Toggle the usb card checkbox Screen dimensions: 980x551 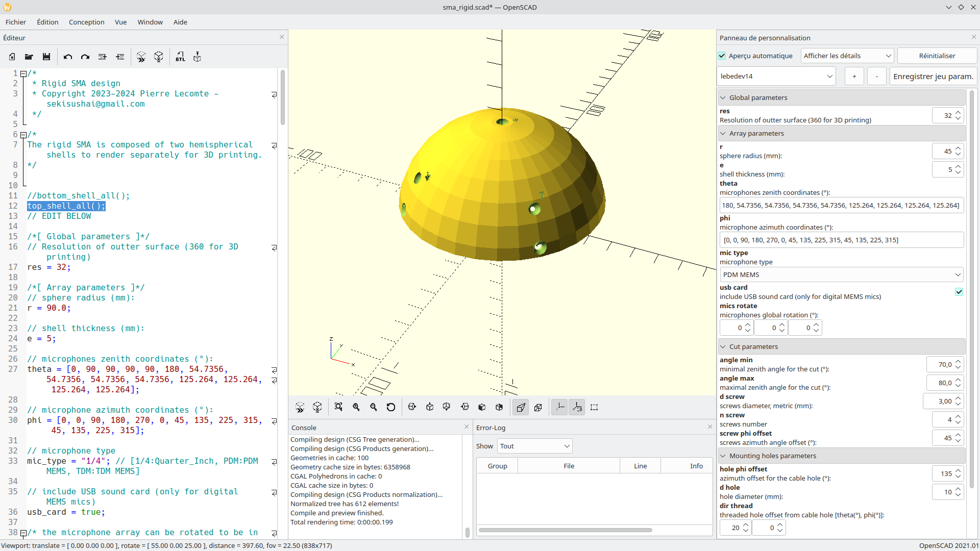[959, 292]
